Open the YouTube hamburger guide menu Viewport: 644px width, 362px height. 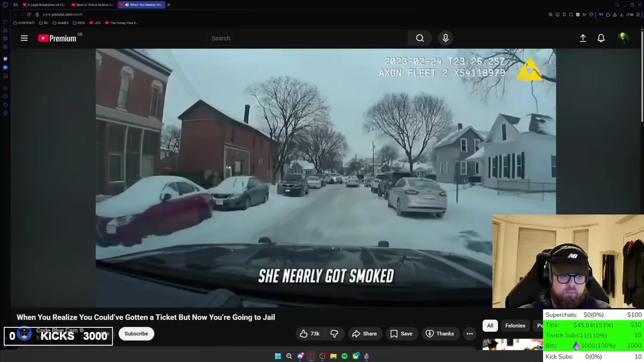24,38
